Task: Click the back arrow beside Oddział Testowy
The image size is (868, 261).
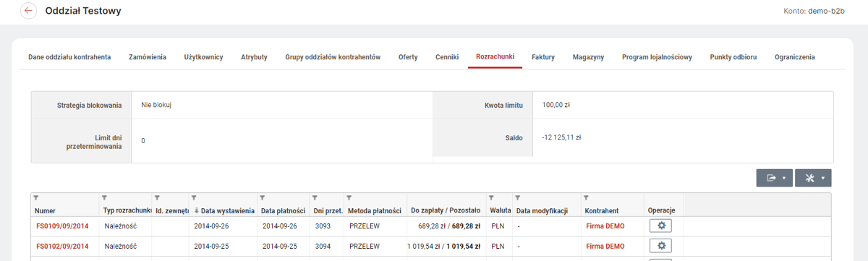Action: [x=28, y=11]
